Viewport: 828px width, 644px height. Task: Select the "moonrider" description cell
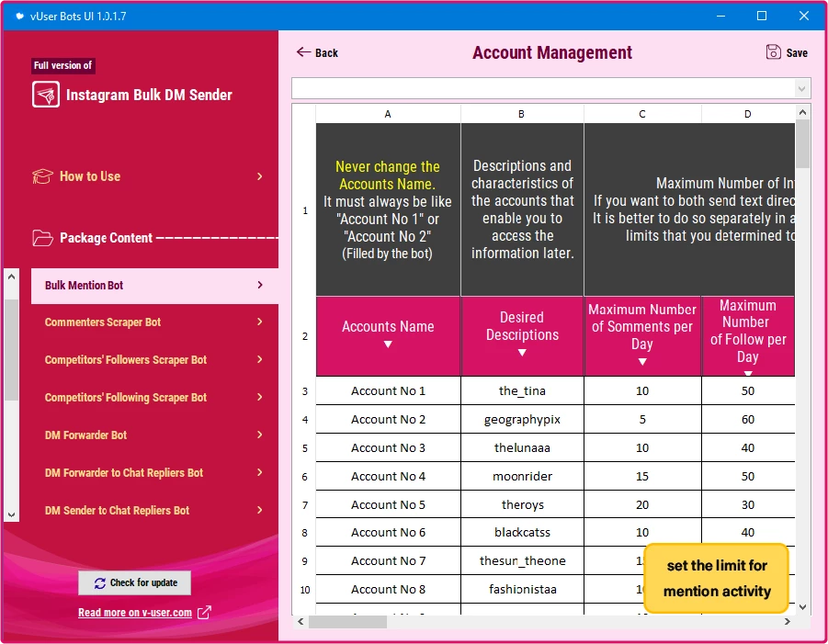(x=522, y=477)
